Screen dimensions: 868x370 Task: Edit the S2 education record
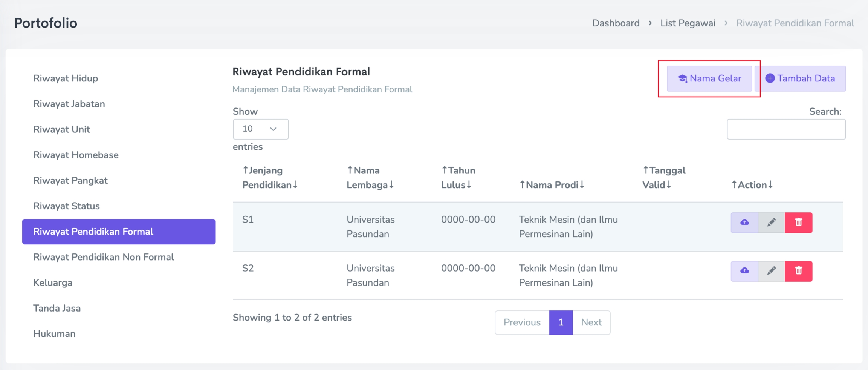pos(771,271)
